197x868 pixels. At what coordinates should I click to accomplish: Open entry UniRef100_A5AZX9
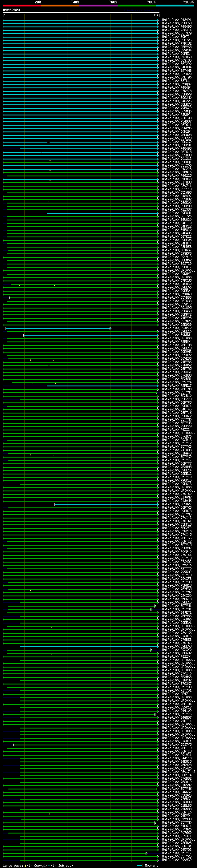tap(177, 142)
